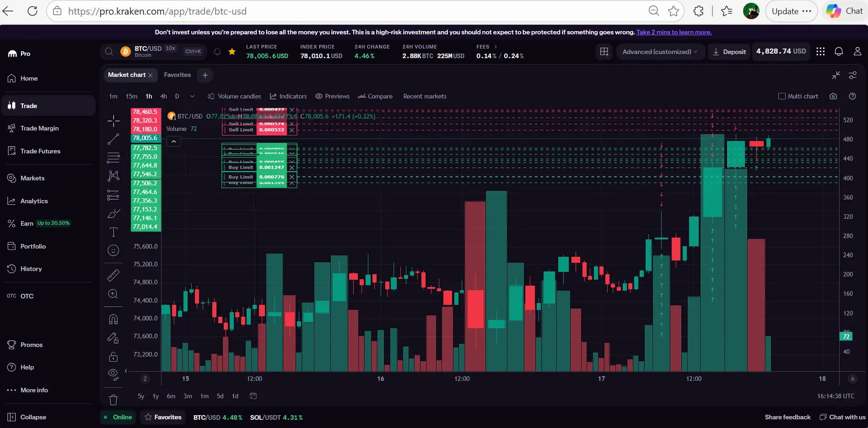Click the Compare button
Image resolution: width=868 pixels, height=428 pixels.
pos(375,96)
